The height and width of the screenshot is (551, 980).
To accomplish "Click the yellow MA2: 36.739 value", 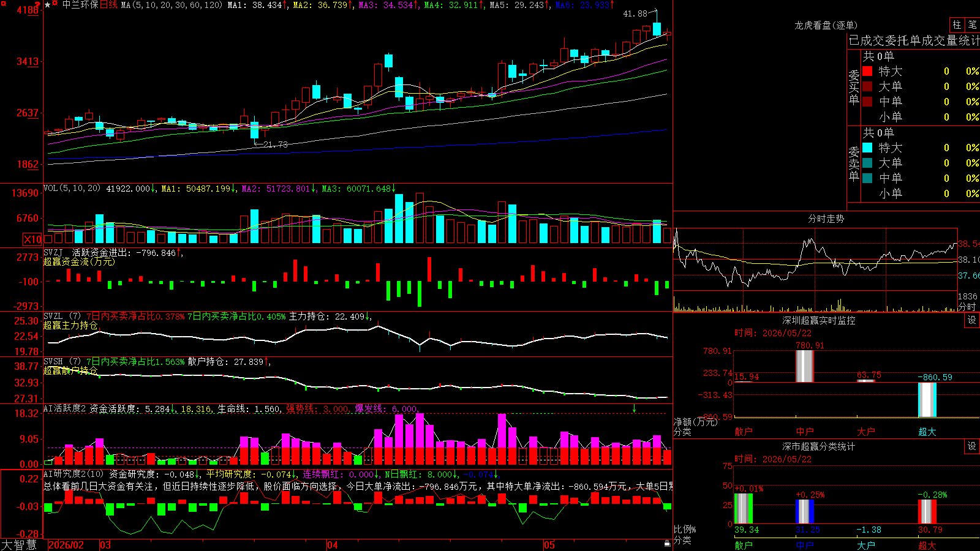I will tap(320, 5).
